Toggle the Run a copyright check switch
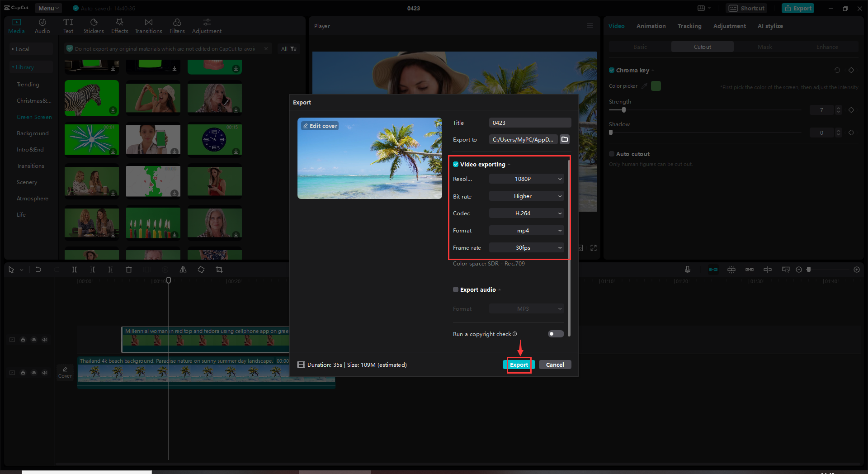Image resolution: width=868 pixels, height=474 pixels. point(555,334)
